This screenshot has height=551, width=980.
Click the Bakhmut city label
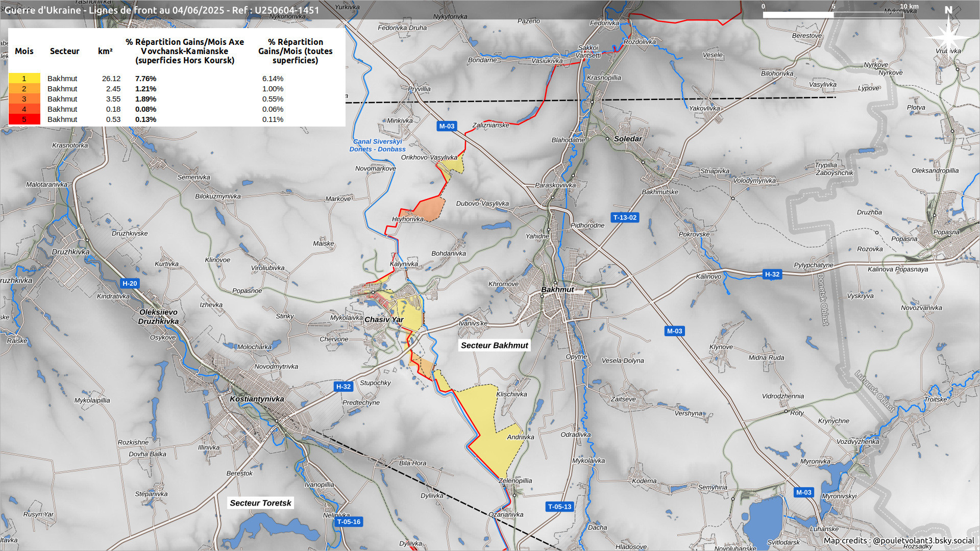pyautogui.click(x=557, y=289)
